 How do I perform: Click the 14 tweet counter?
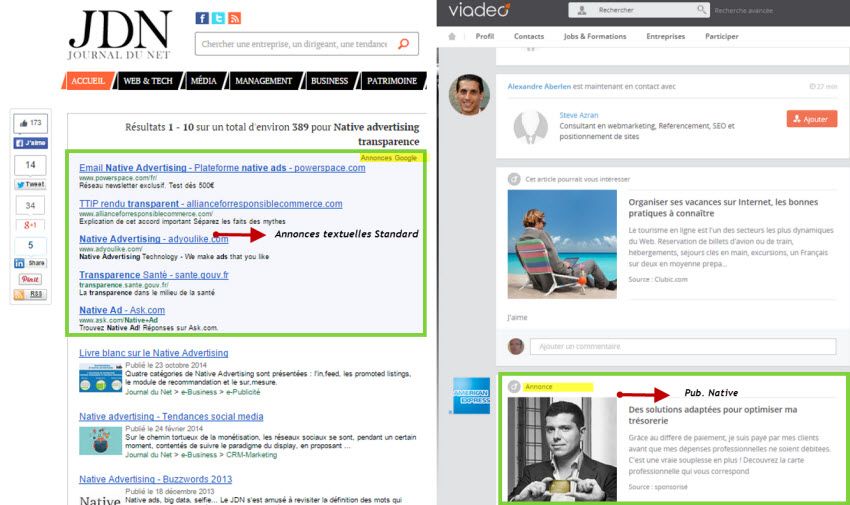(x=30, y=165)
